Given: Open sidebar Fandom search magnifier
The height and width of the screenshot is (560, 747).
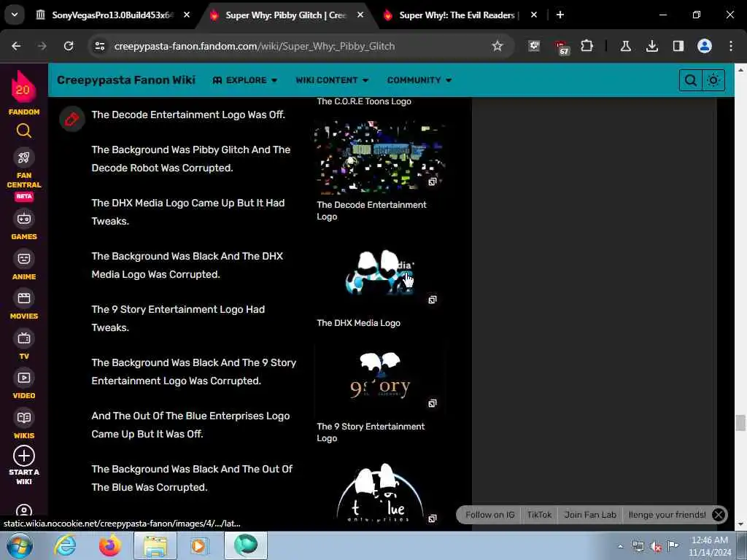Looking at the screenshot, I should tap(24, 131).
